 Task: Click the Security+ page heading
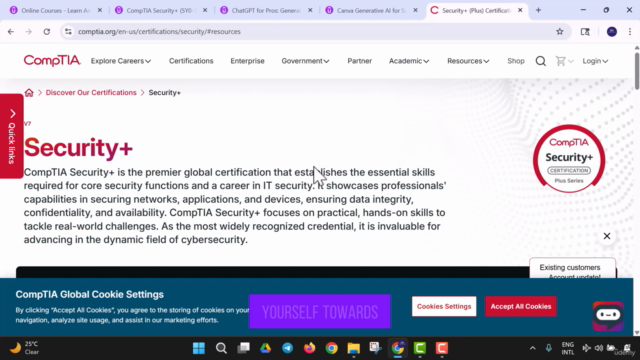point(78,147)
